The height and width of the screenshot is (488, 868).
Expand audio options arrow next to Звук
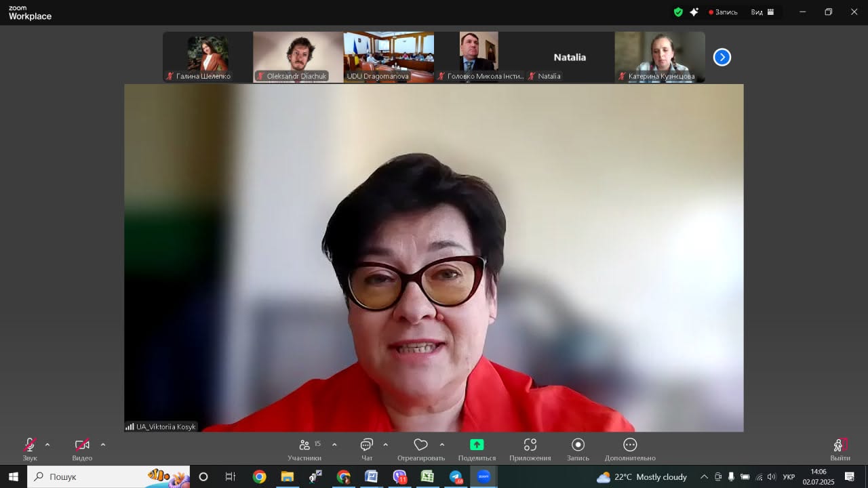coord(47,445)
